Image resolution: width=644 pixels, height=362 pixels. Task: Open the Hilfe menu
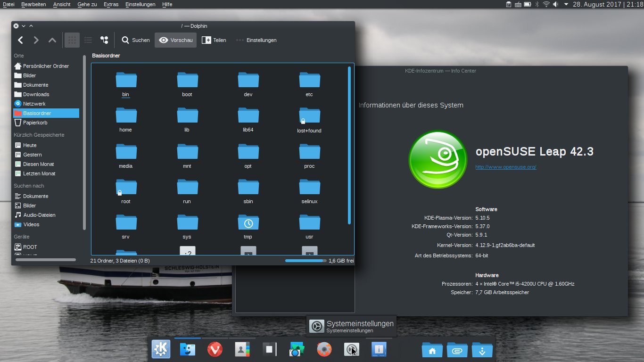pos(167,4)
